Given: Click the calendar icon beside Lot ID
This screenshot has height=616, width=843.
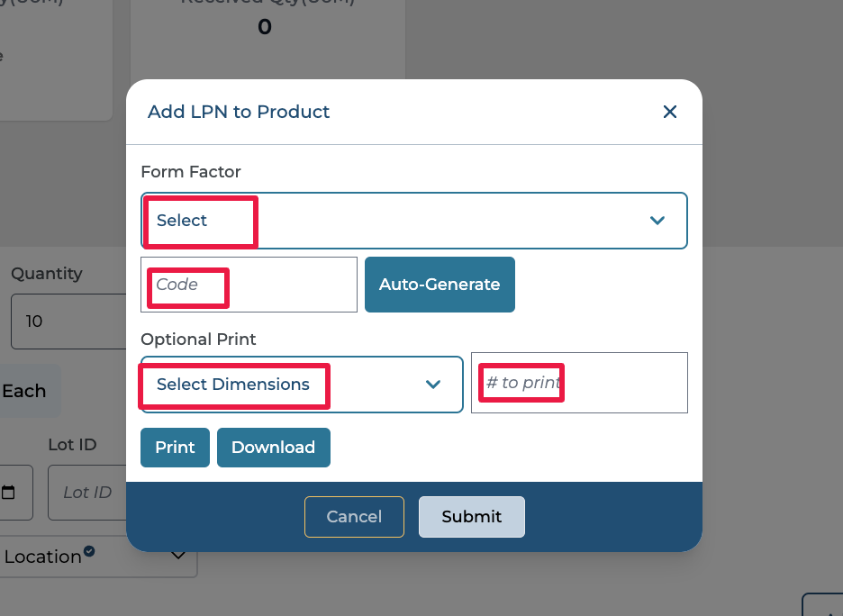Looking at the screenshot, I should tap(10, 493).
